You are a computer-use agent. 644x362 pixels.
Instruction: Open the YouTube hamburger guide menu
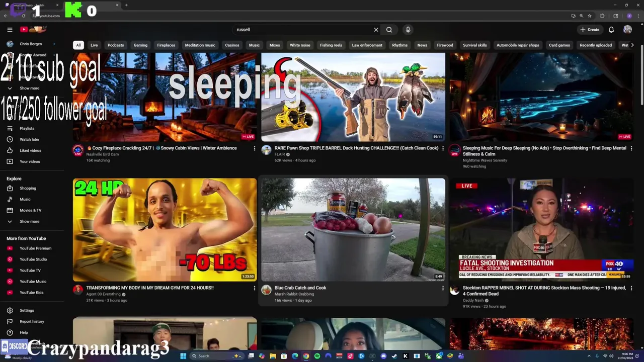tap(10, 30)
